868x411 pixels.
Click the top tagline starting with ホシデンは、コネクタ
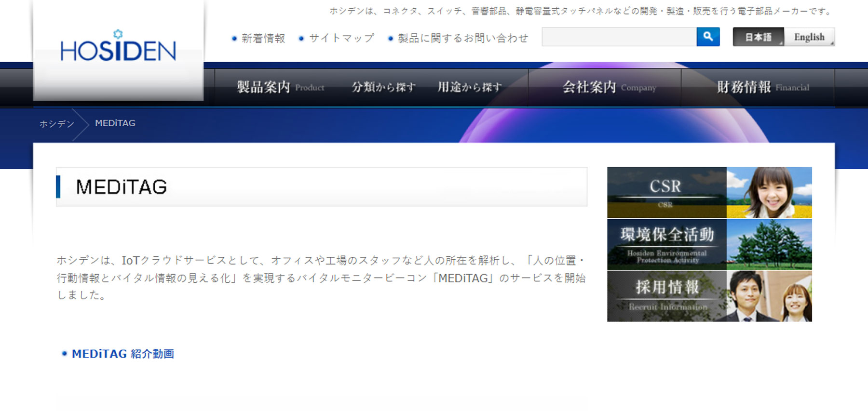pos(581,11)
